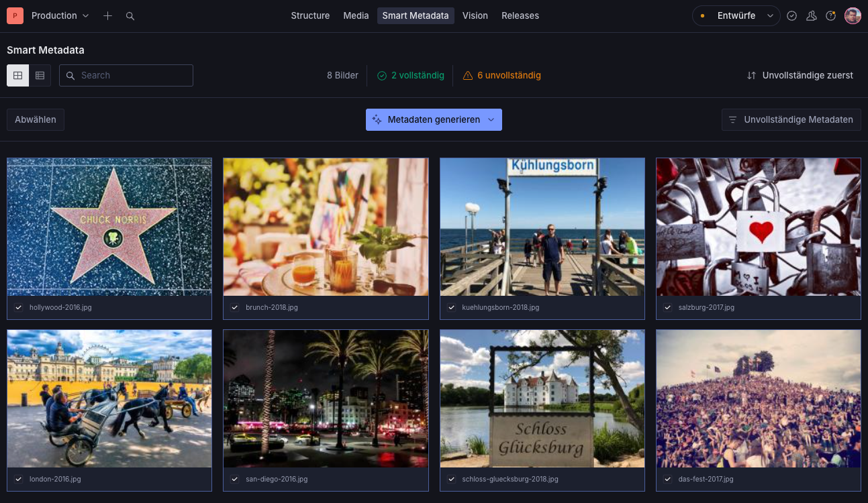868x503 pixels.
Task: Open the help question mark icon
Action: (x=831, y=15)
